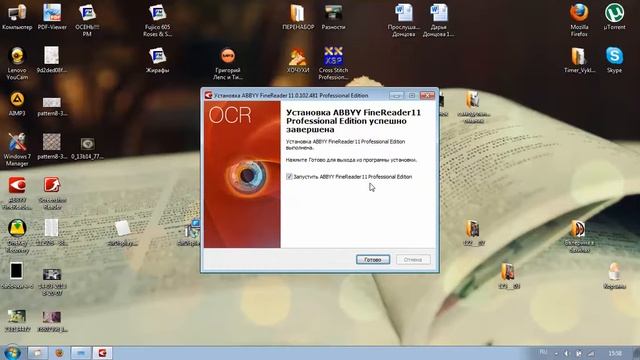Click the 15:58 taskbar clock

click(615, 353)
